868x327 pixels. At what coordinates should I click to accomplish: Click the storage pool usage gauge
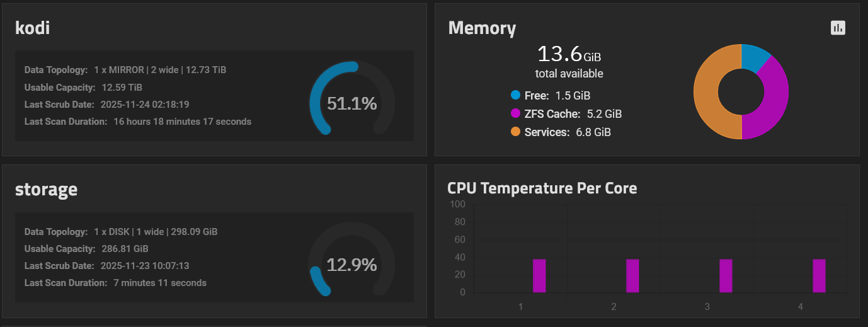click(x=351, y=265)
